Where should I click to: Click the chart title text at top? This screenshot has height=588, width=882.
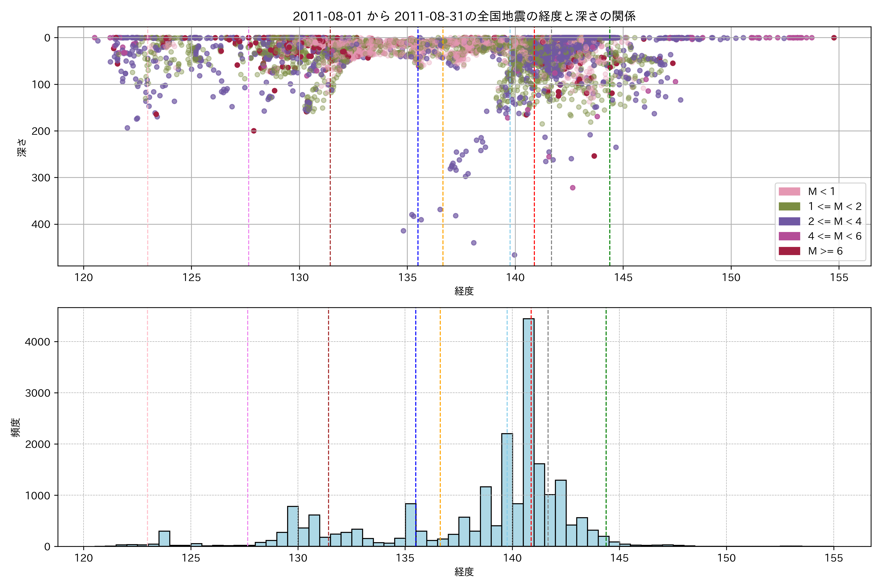click(x=464, y=16)
